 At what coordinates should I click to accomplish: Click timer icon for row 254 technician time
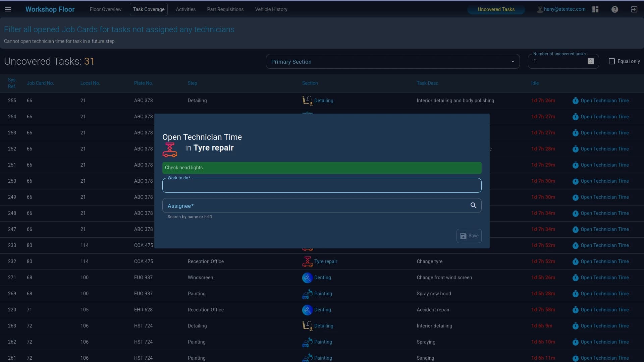click(575, 117)
